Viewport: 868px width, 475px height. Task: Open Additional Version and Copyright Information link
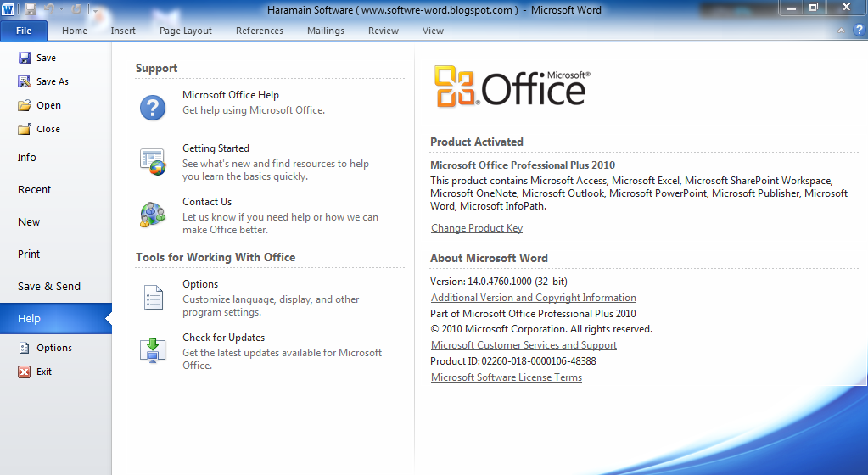coord(534,297)
